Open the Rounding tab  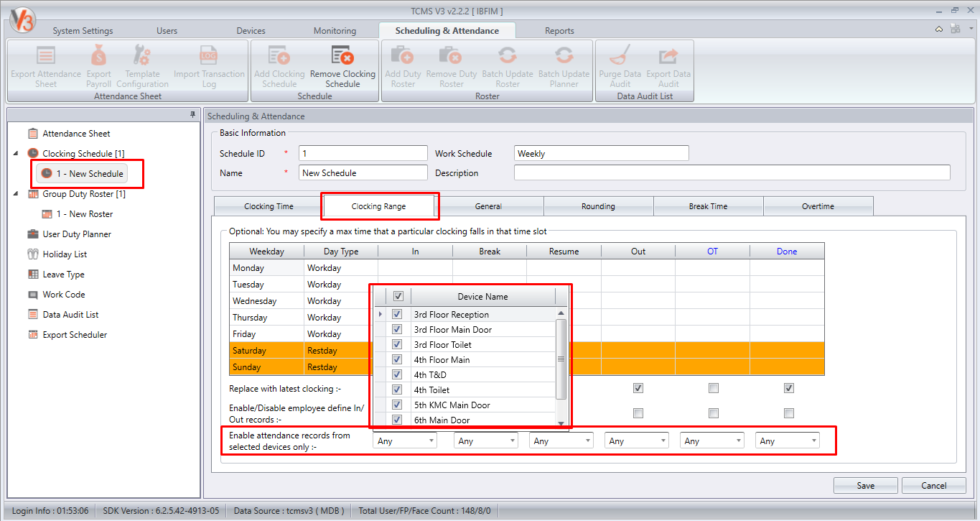[x=598, y=206]
